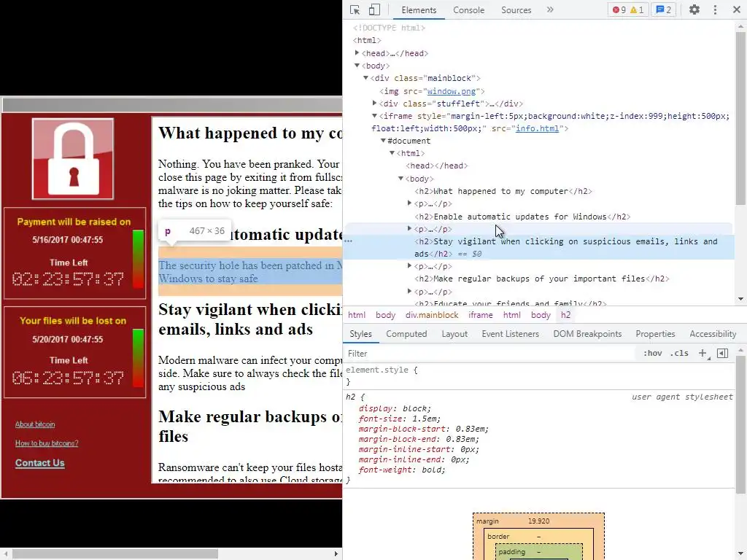
Task: Click the About bitcoin link
Action: coord(35,424)
